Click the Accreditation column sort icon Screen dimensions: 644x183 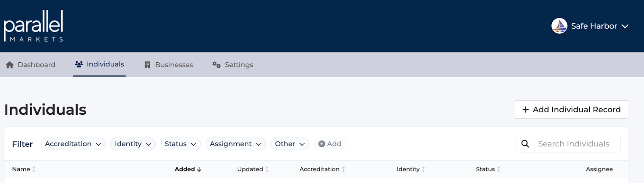pos(343,169)
